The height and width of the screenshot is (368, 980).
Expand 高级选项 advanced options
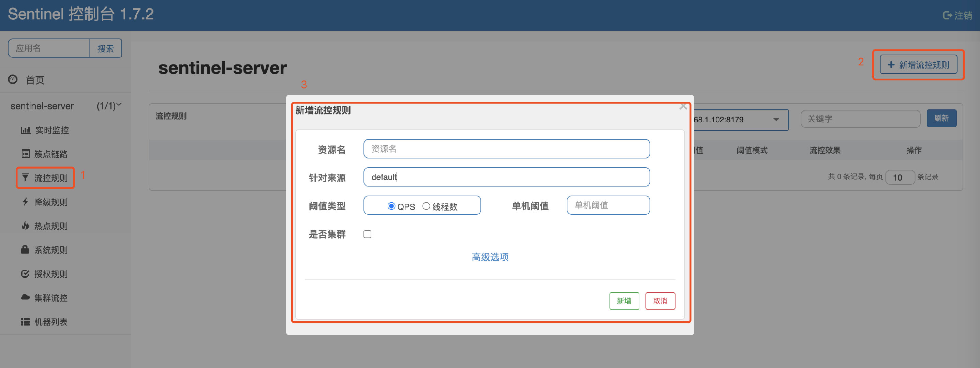pos(490,257)
